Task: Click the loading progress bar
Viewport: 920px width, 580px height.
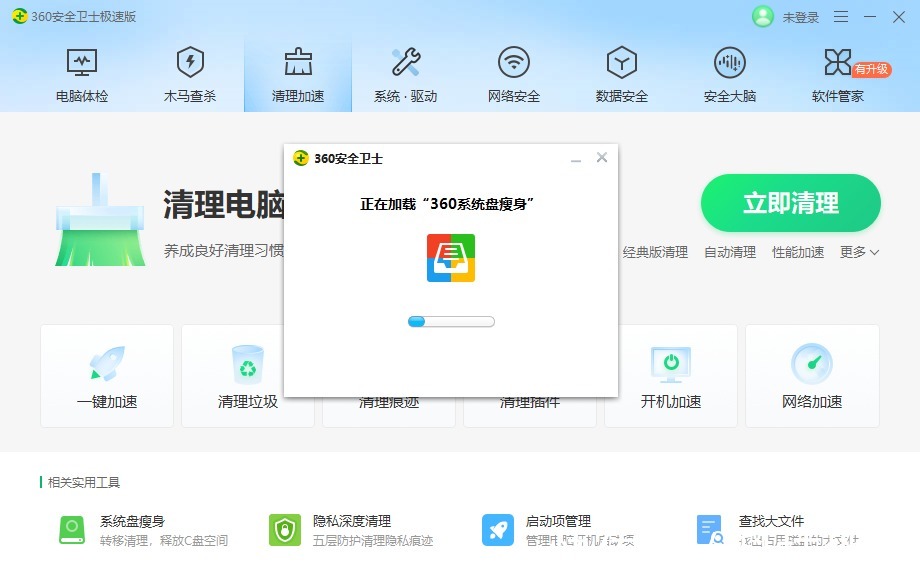Action: tap(451, 321)
